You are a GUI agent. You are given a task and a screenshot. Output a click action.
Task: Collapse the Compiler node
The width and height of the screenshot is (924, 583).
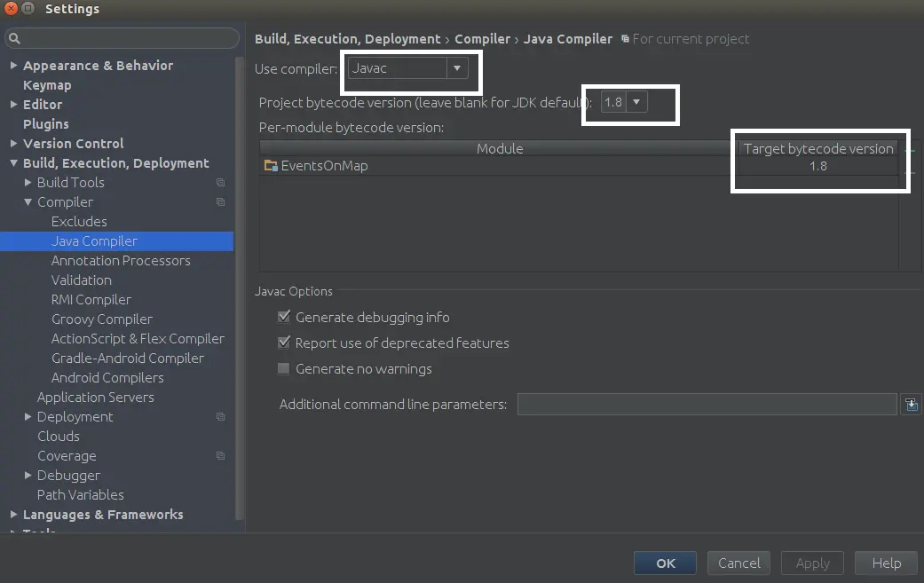(28, 202)
